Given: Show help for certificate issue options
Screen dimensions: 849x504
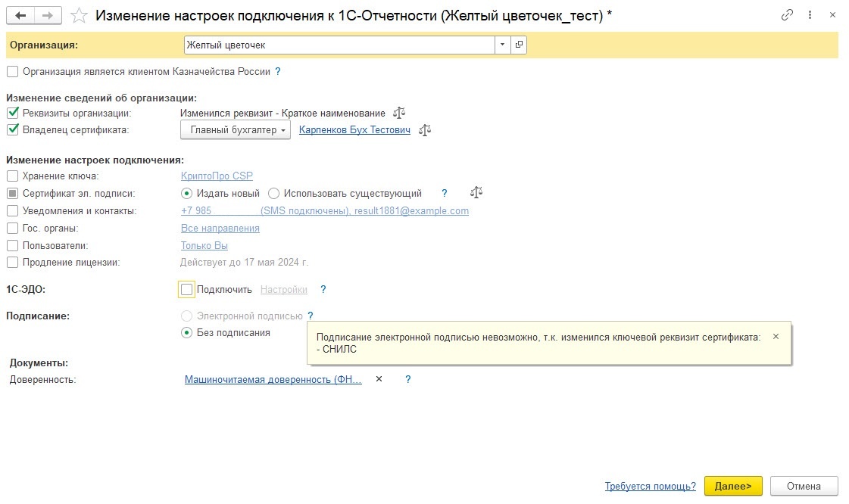Looking at the screenshot, I should coord(445,193).
